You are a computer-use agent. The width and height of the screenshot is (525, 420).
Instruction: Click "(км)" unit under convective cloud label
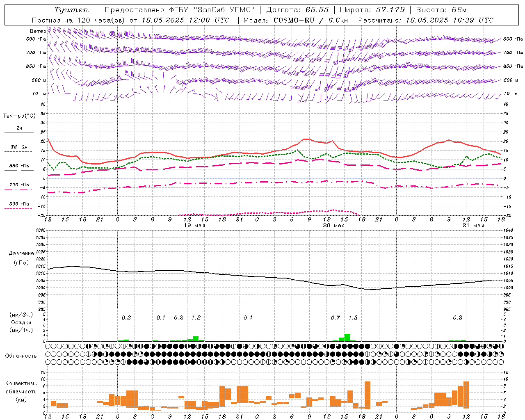(21, 399)
